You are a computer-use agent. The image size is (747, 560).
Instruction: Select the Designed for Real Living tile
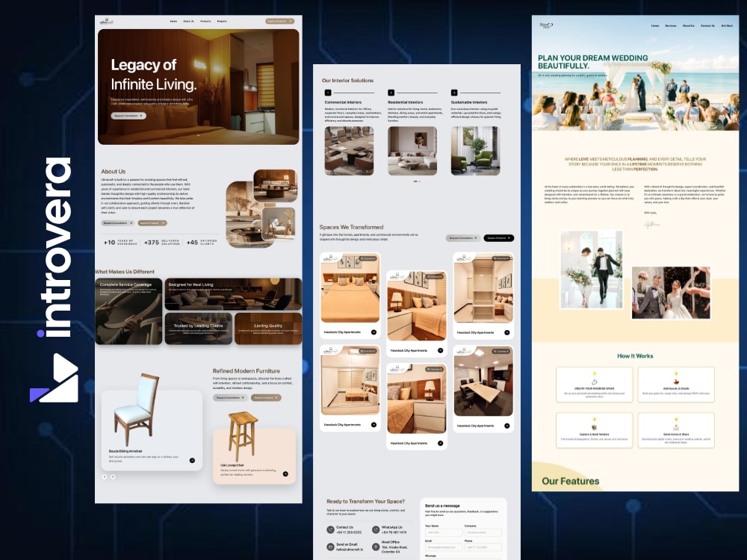tap(233, 294)
